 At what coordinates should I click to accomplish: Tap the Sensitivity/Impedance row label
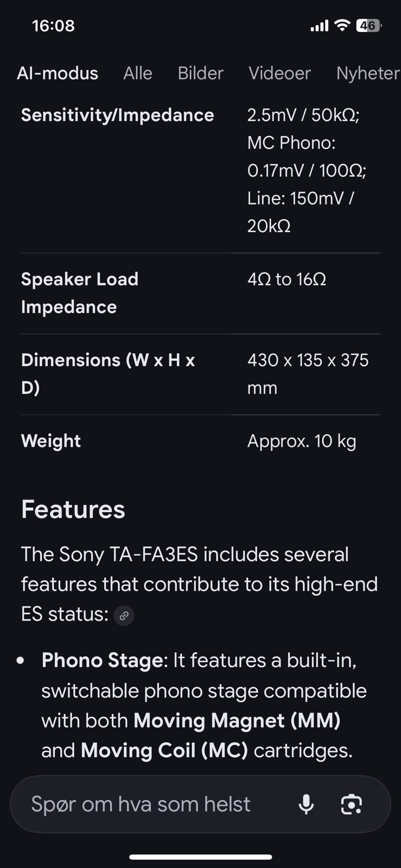(117, 115)
